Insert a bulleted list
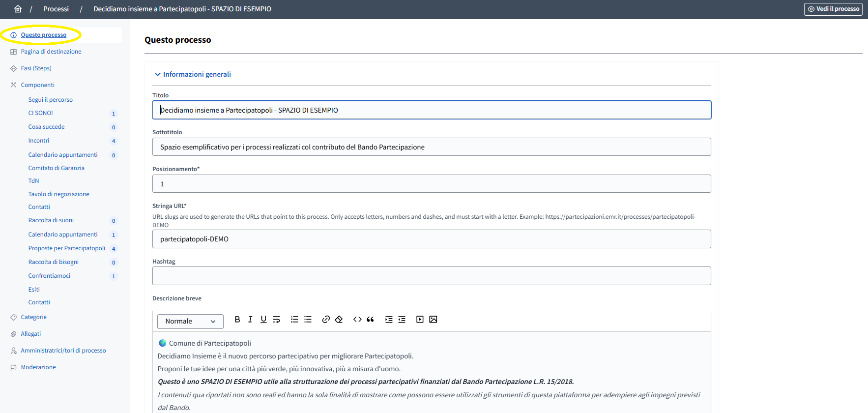Image resolution: width=868 pixels, height=413 pixels. tap(308, 320)
